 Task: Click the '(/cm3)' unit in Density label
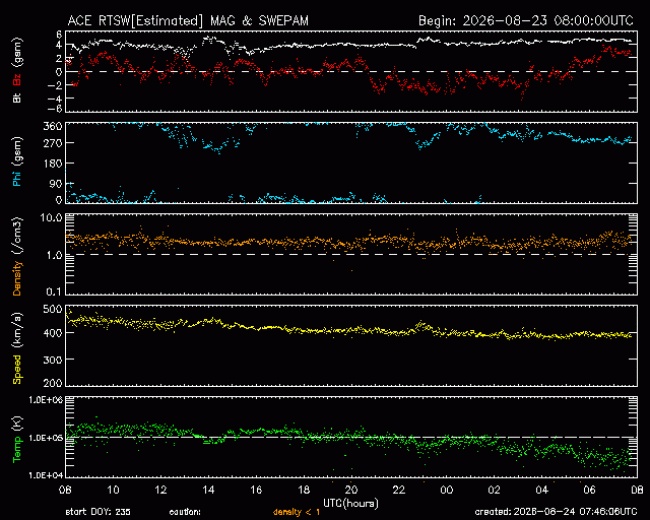17,236
